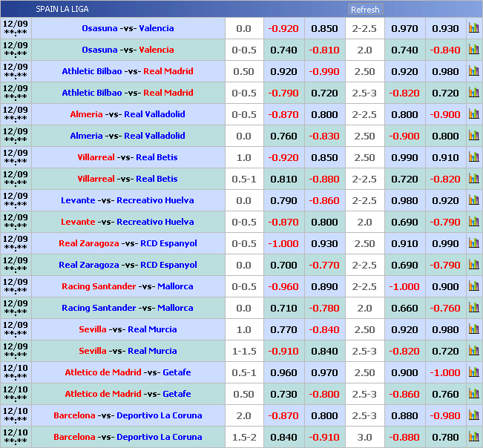The height and width of the screenshot is (448, 483).
Task: Open chart icon for Levante row with 0.0 handicap
Action: tap(473, 200)
